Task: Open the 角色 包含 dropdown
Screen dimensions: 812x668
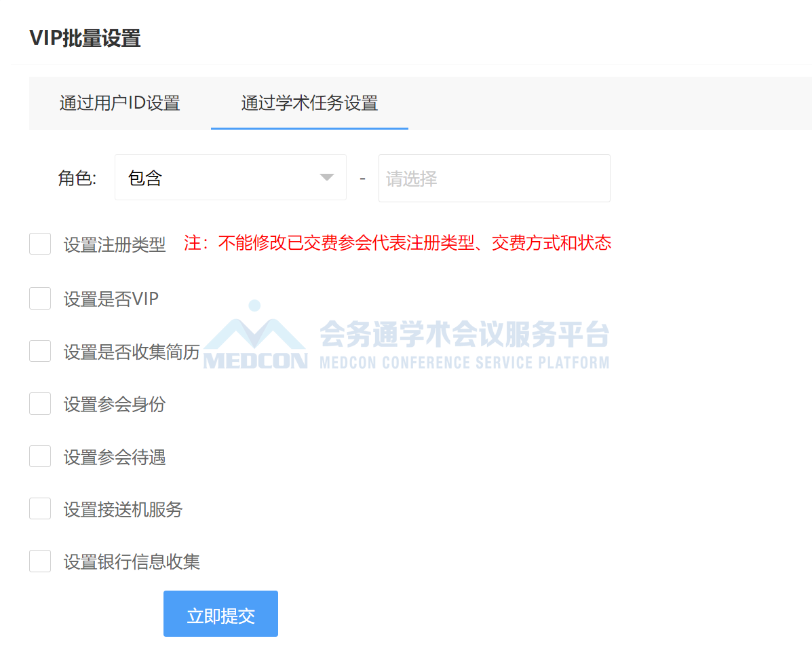Action: [x=230, y=178]
